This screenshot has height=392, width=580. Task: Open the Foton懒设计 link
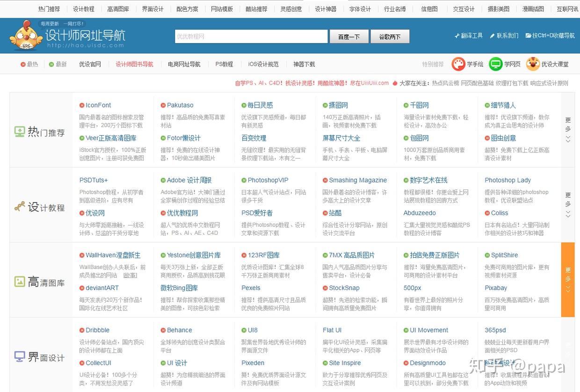(184, 138)
